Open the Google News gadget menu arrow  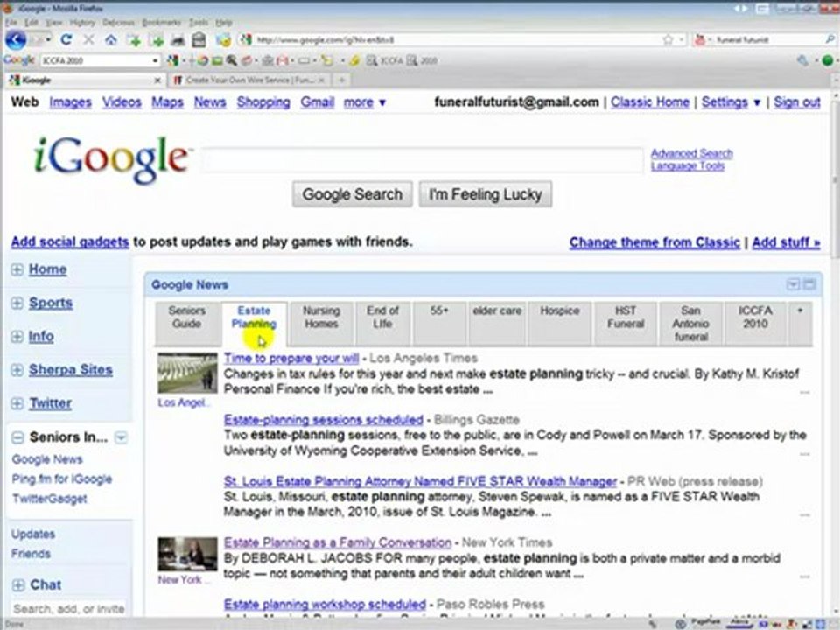click(793, 284)
